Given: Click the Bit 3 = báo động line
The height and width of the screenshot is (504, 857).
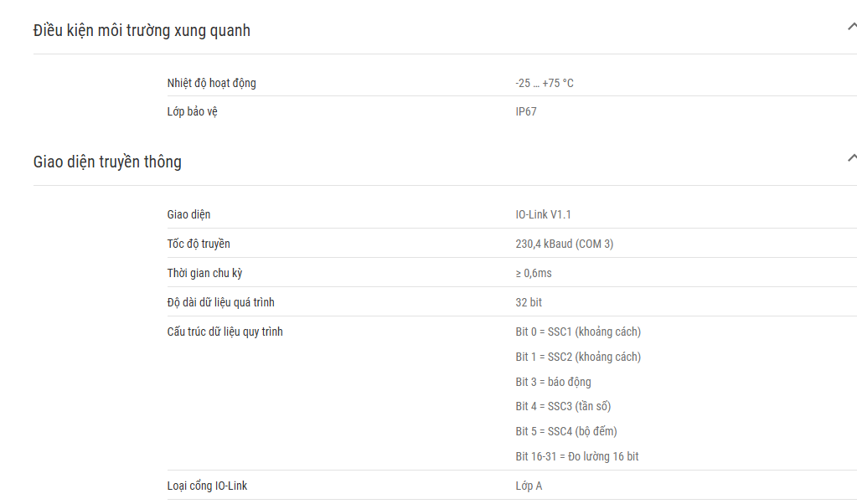Looking at the screenshot, I should (x=553, y=382).
